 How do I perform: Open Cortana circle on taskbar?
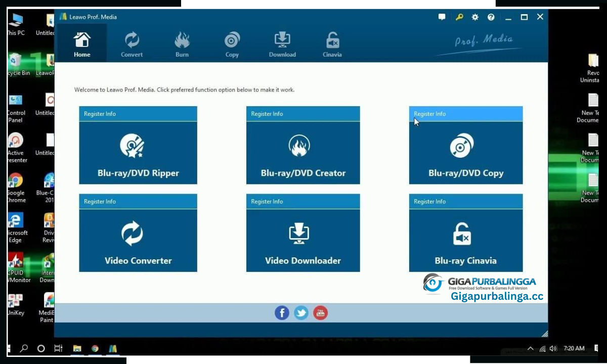pos(41,348)
